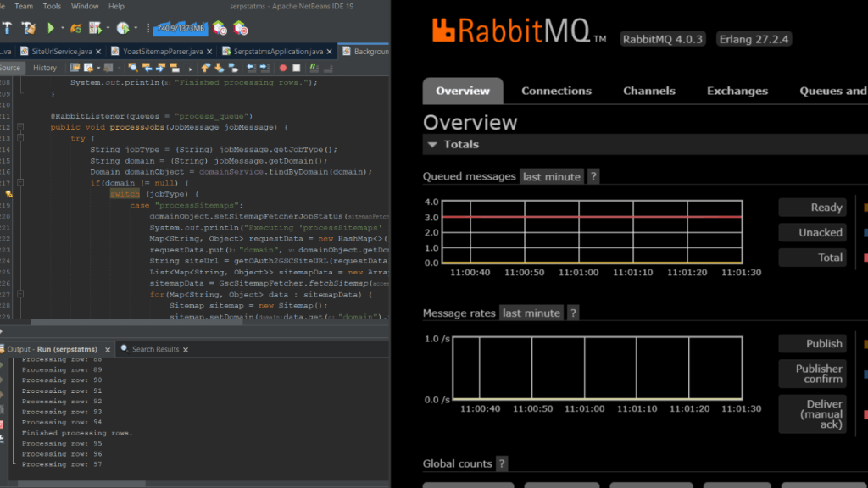Image resolution: width=868 pixels, height=488 pixels.
Task: Click the Clean and Build hammer-broom icon
Action: [28, 28]
